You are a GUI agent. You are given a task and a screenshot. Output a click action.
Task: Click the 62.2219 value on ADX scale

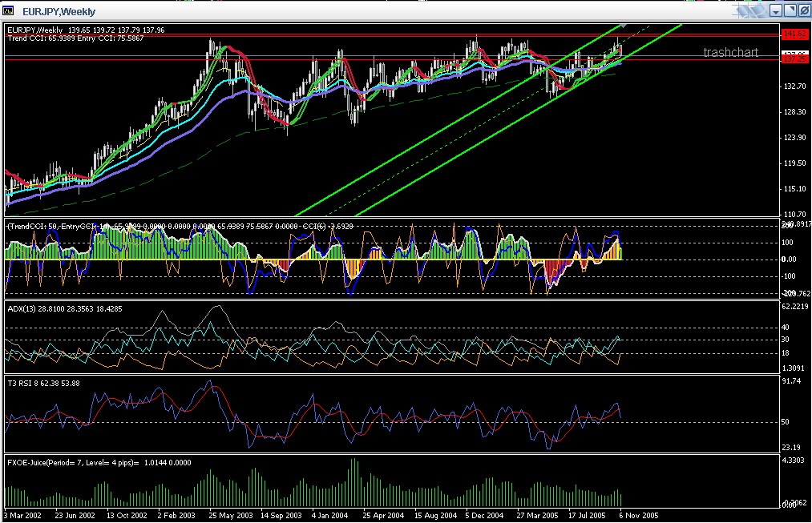click(x=795, y=306)
